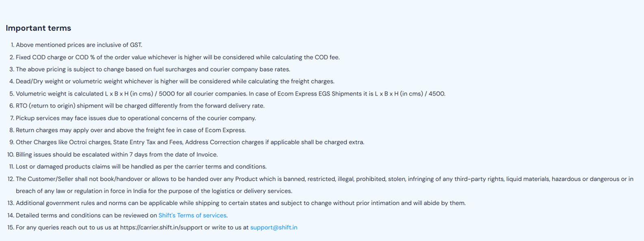Click the RTO return to origin term

coord(140,106)
